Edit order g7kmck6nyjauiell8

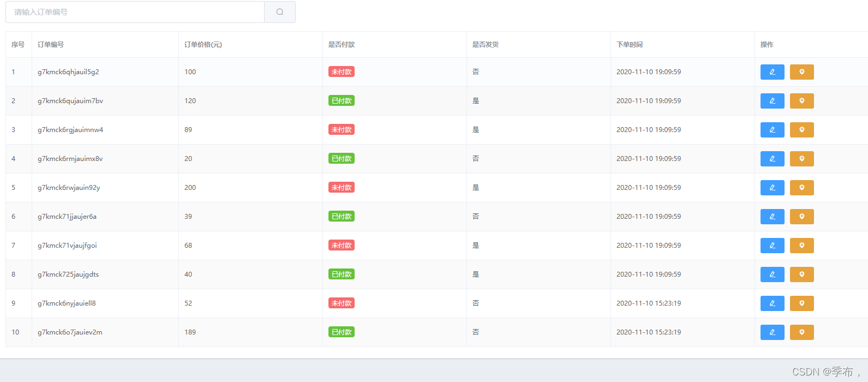tap(772, 303)
